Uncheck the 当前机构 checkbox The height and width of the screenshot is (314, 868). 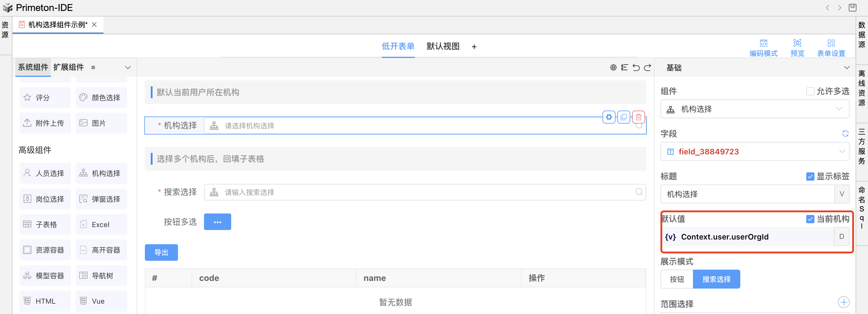[x=810, y=219]
